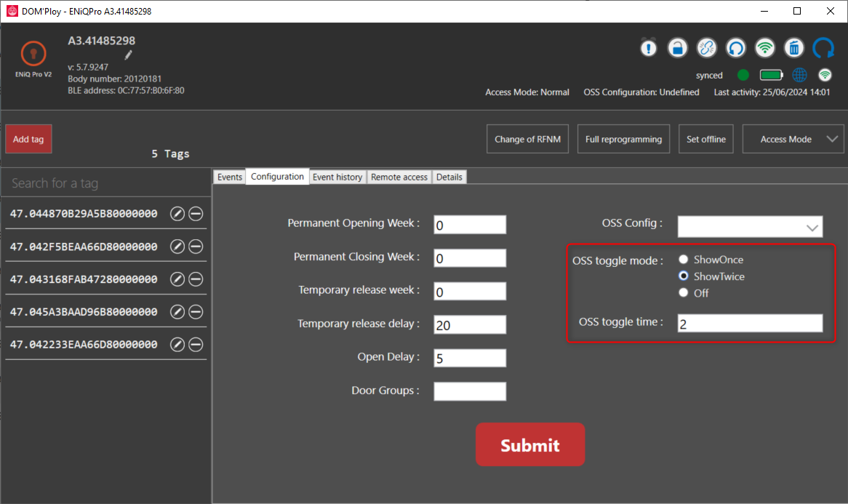Expand the Access Mode dropdown

[x=793, y=139]
